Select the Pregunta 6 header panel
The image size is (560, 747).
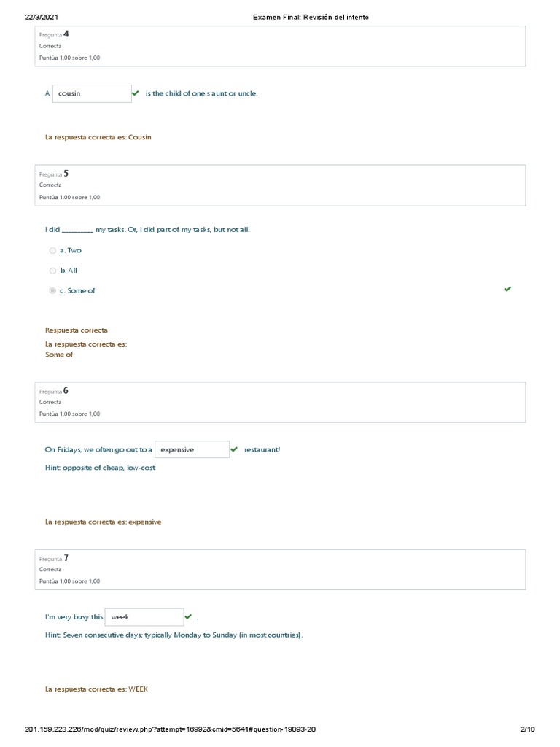(x=280, y=402)
